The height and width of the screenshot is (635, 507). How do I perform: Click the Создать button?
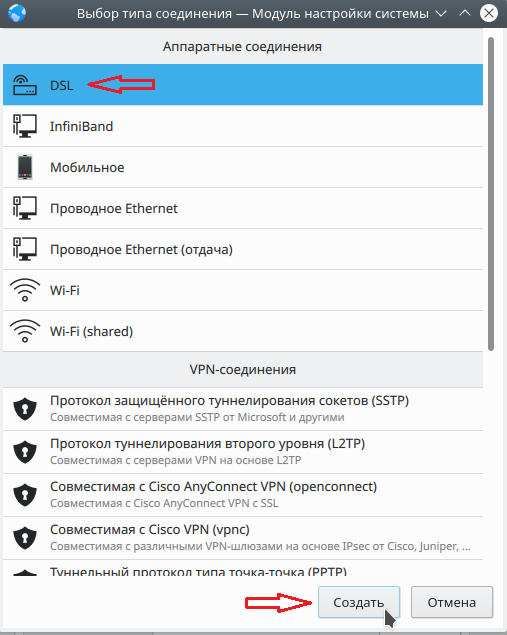point(359,602)
